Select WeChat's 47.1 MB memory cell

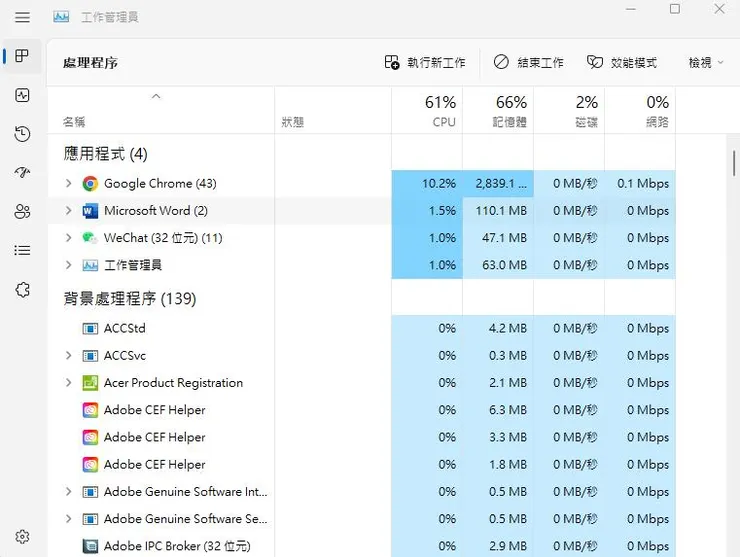(498, 238)
